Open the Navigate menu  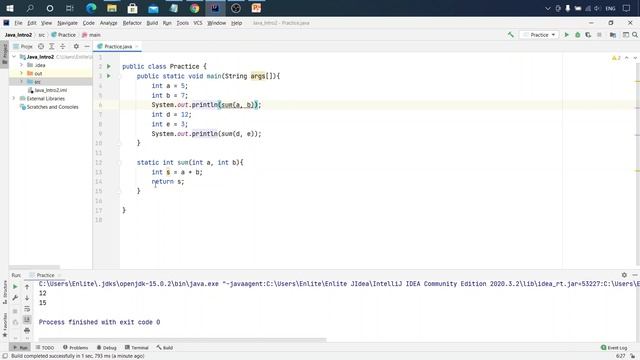point(67,23)
